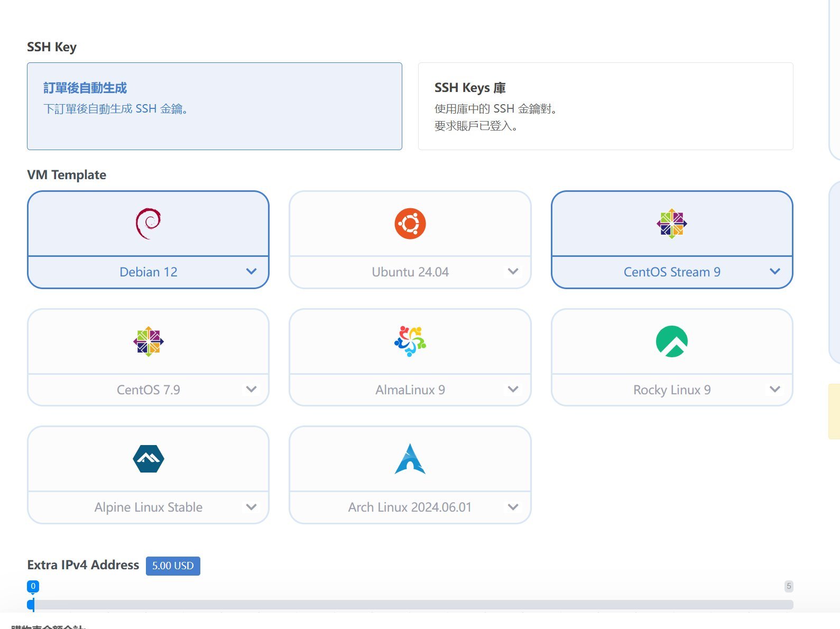Expand the Arch Linux 2024.06.01 dropdown

pos(513,507)
